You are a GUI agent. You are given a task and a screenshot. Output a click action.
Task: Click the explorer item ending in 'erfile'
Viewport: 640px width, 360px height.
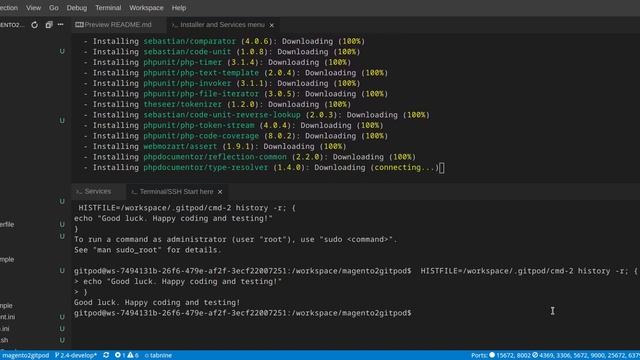click(7, 224)
